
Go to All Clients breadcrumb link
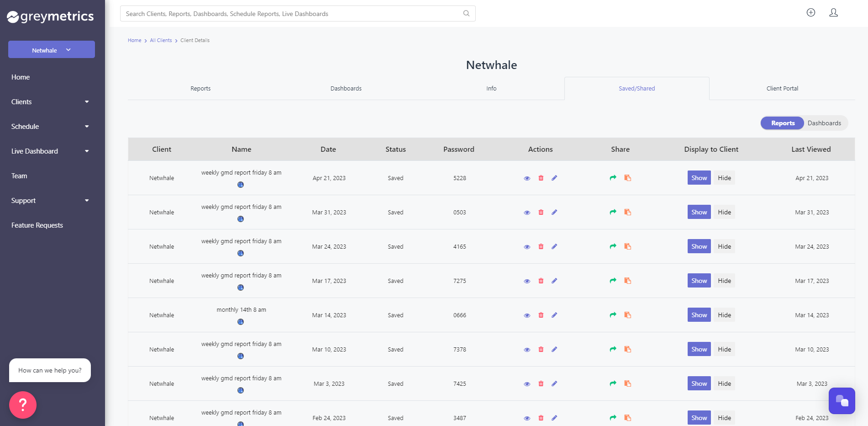coord(161,40)
